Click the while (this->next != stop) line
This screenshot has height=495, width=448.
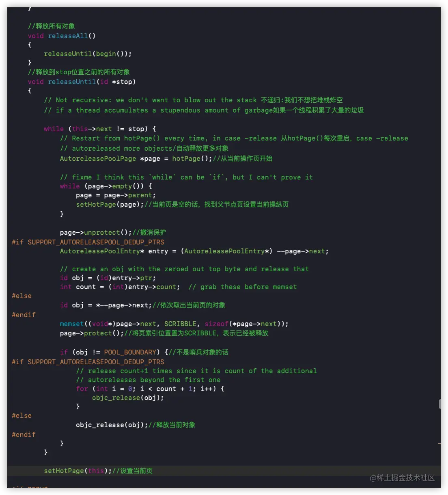coord(100,129)
